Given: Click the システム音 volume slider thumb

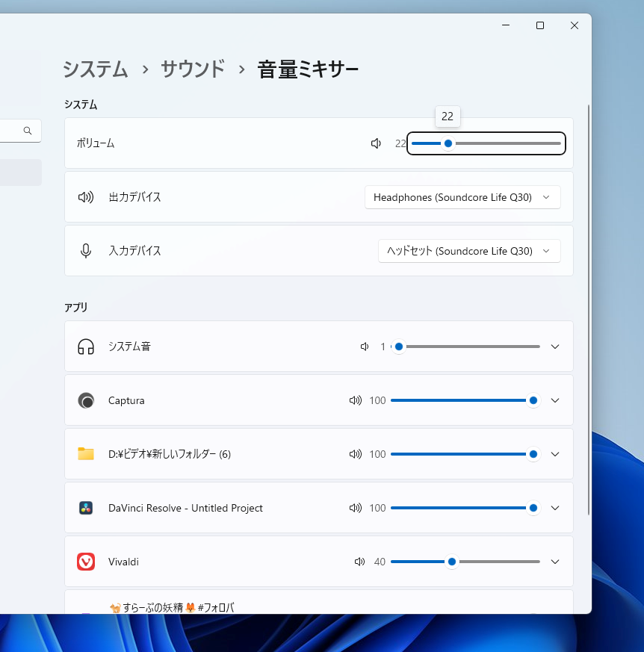Looking at the screenshot, I should click(x=398, y=347).
